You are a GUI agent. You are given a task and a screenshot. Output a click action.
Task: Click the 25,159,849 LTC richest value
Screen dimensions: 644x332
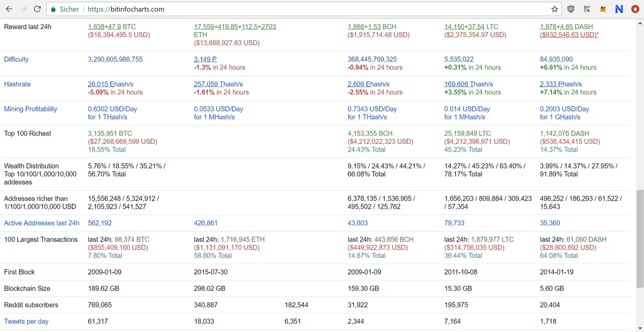coord(467,133)
